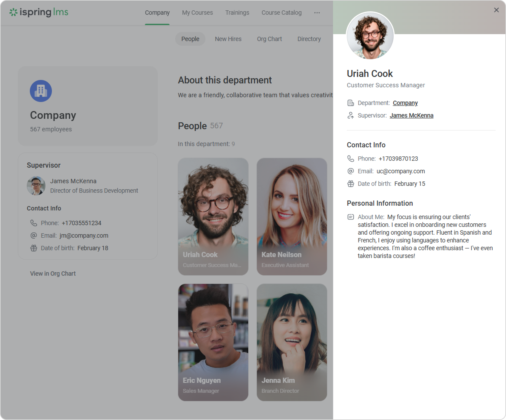Open Kate Neilson's profile card

pos(291,216)
